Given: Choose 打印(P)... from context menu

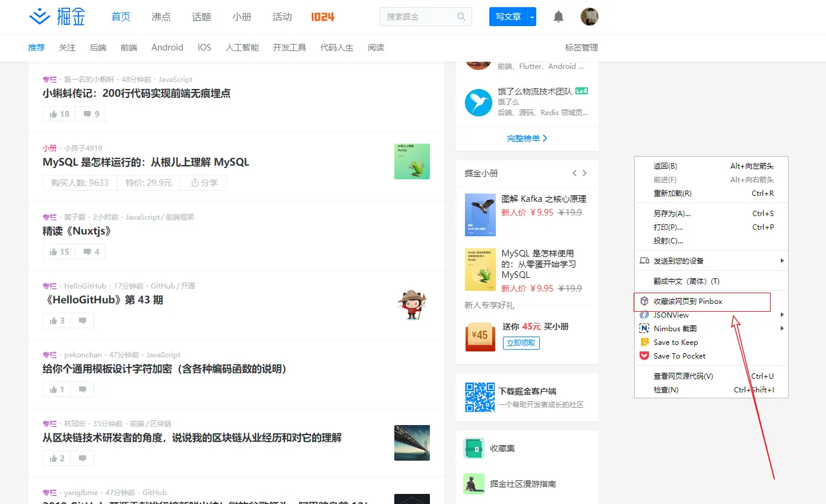Looking at the screenshot, I should pyautogui.click(x=711, y=227).
